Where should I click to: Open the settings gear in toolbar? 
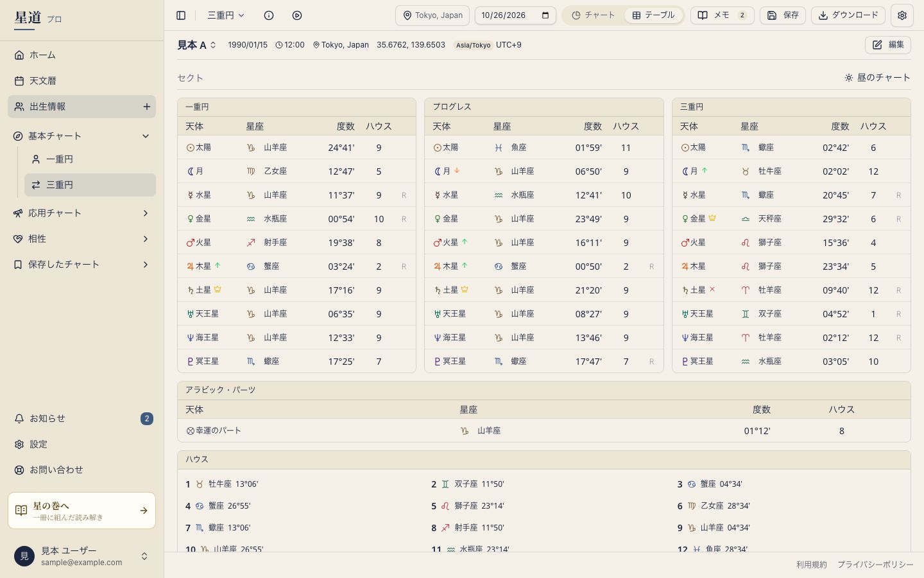tap(902, 15)
